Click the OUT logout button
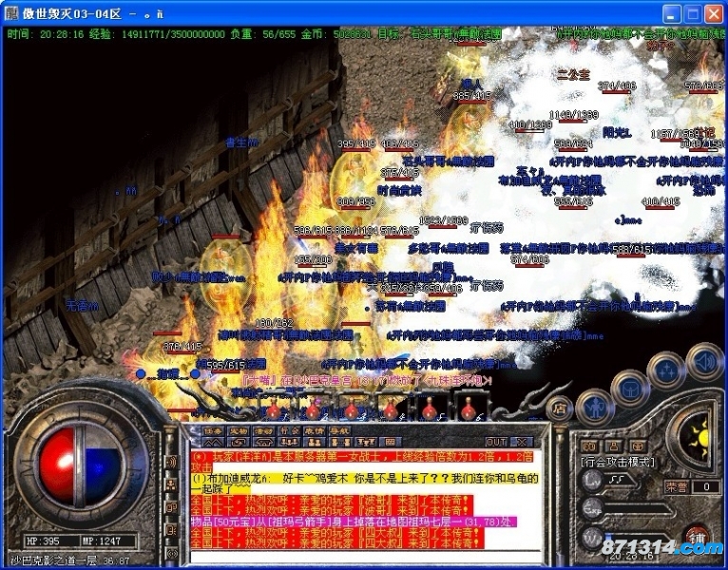 click(x=496, y=442)
